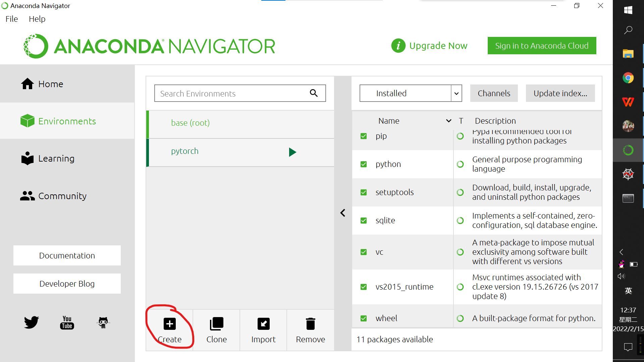644x362 pixels.
Task: Click the Name column sort arrow
Action: [x=448, y=121]
